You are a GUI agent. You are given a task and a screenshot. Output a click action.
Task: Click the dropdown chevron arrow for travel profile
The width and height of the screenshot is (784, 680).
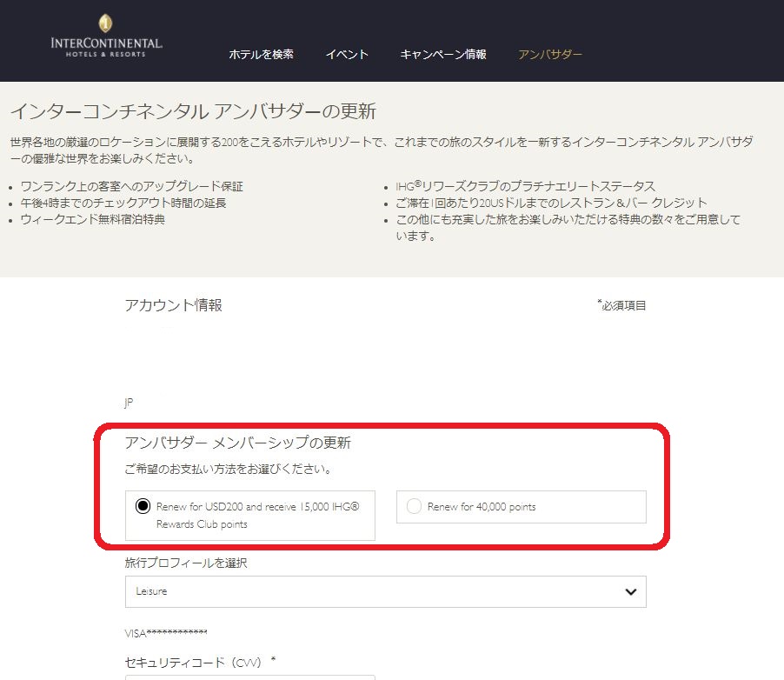tap(631, 591)
